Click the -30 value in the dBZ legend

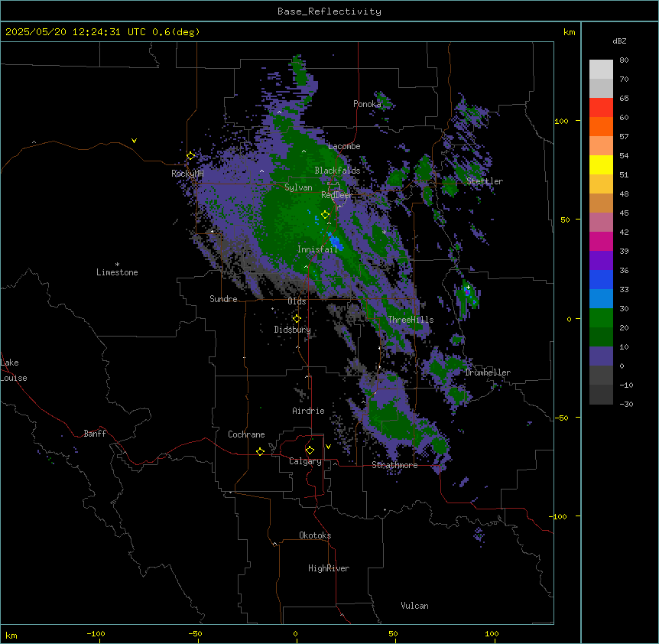[x=626, y=405]
